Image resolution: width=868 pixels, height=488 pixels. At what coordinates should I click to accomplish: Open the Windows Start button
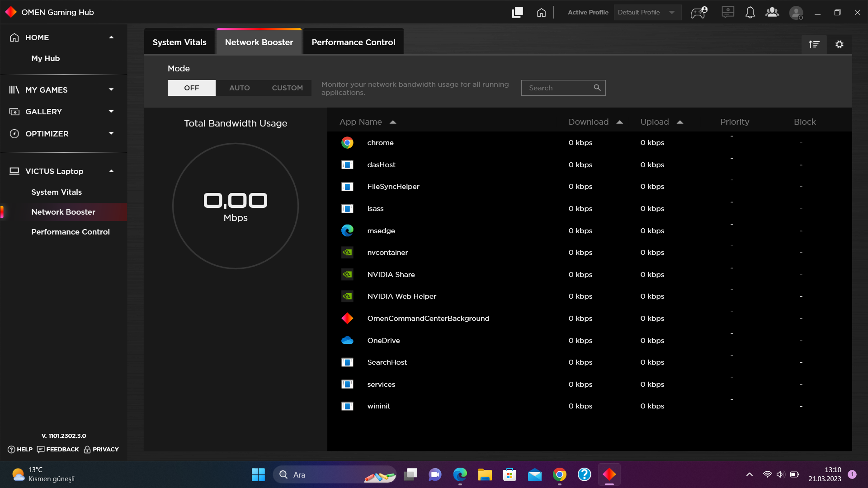click(258, 474)
